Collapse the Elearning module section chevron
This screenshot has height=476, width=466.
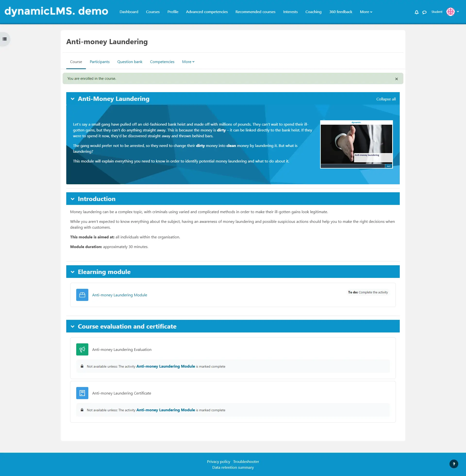coord(72,272)
